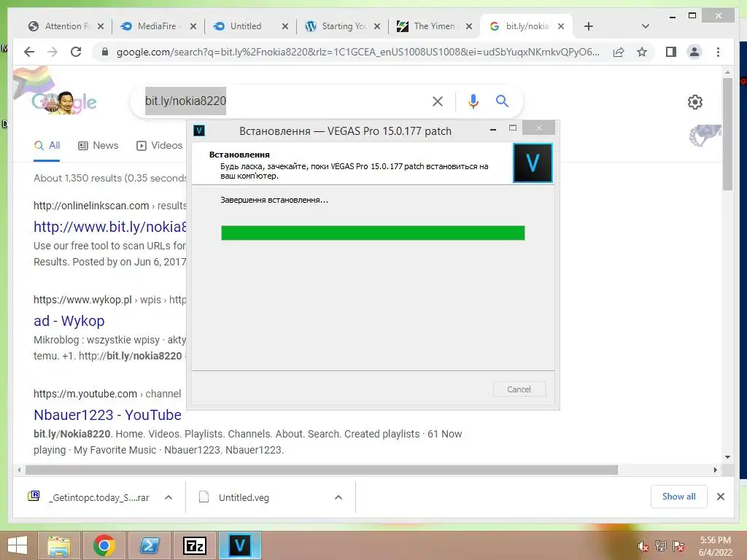Expand the tab search dropdown arrow
The width and height of the screenshot is (747, 560).
coord(645,26)
